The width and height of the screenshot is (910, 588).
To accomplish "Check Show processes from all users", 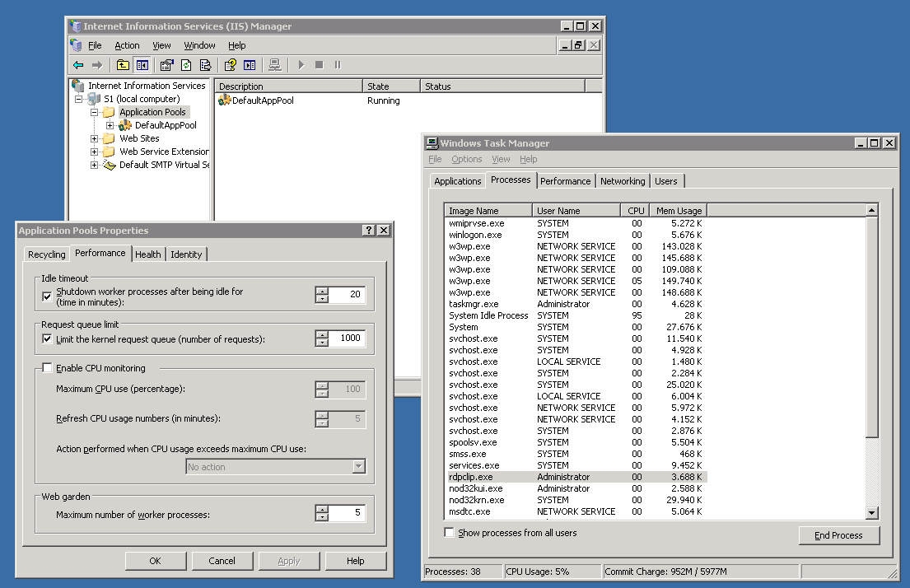I will point(449,533).
